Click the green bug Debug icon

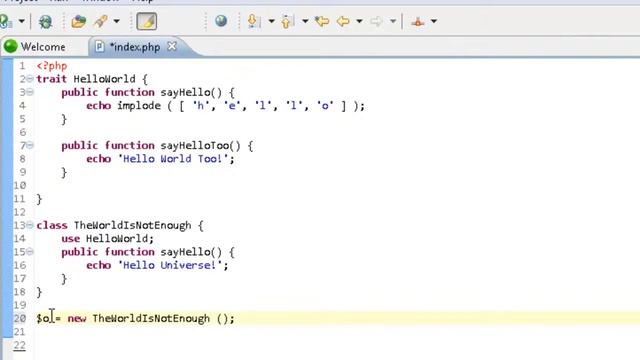[x=45, y=21]
